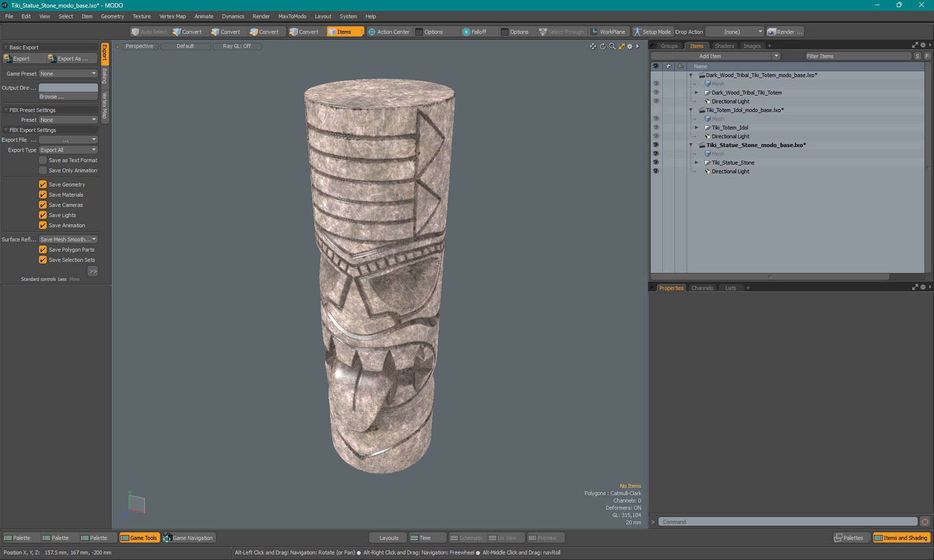Expand the Tiki_Totem_Idol tree item
The width and height of the screenshot is (934, 560).
pos(696,128)
